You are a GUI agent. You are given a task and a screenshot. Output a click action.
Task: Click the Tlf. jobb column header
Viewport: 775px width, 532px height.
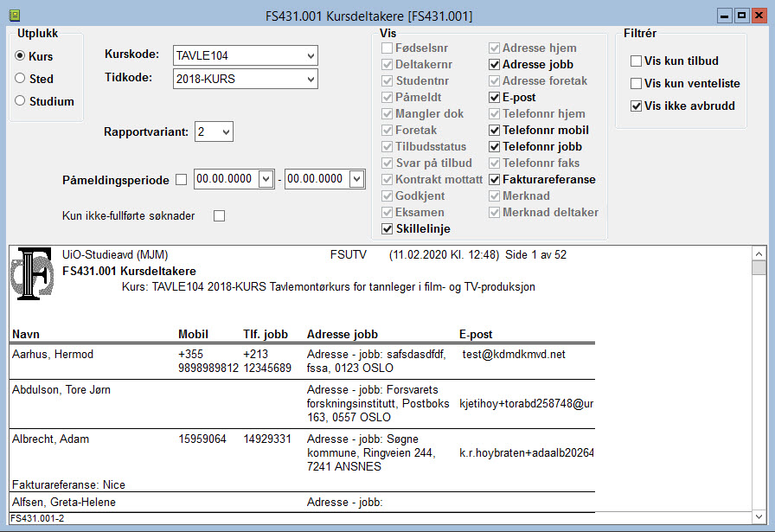click(x=266, y=334)
